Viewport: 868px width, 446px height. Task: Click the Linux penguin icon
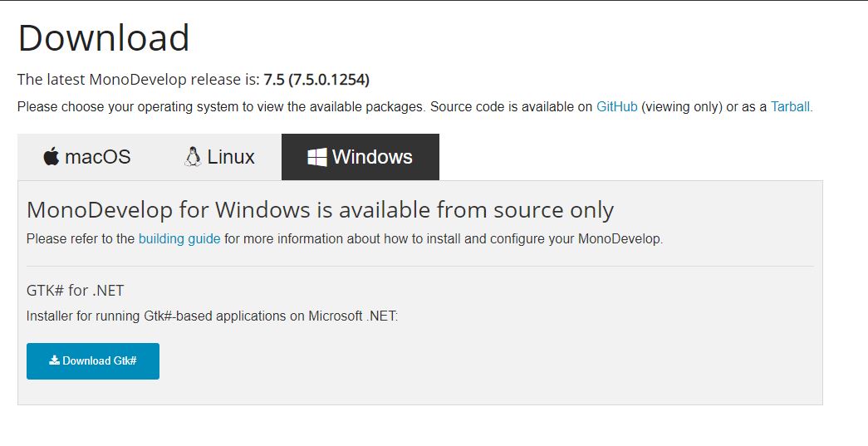[193, 157]
